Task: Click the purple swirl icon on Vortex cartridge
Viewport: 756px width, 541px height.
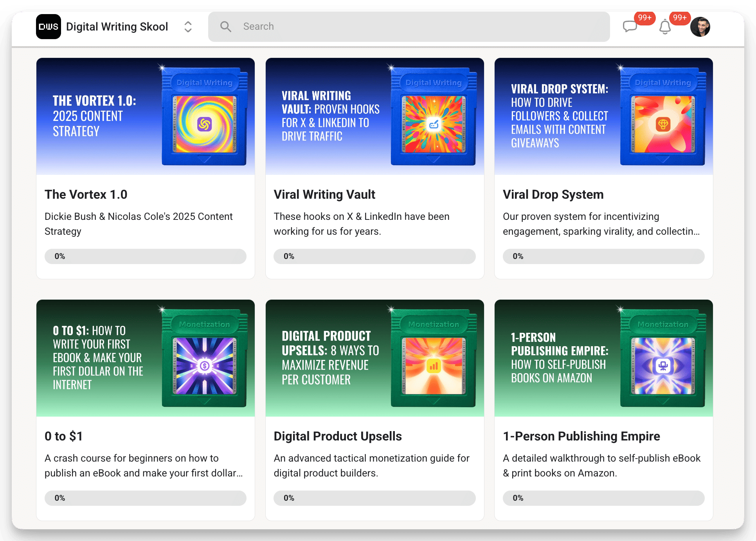Action: 205,124
